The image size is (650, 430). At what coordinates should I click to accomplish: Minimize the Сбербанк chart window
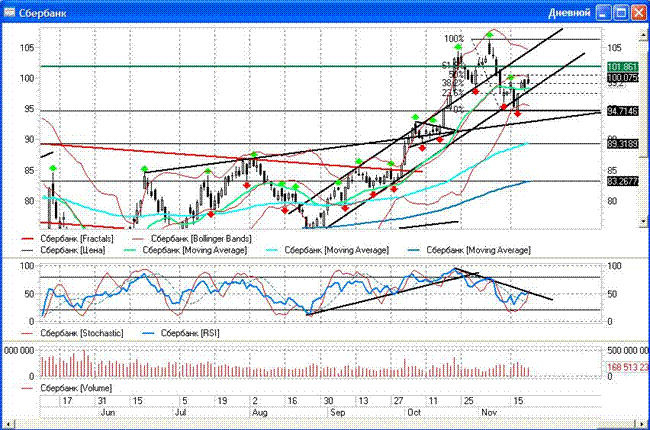[x=604, y=13]
